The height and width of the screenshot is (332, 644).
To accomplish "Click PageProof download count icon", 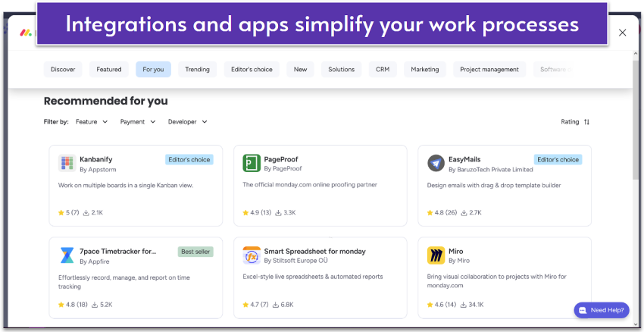I will 278,213.
